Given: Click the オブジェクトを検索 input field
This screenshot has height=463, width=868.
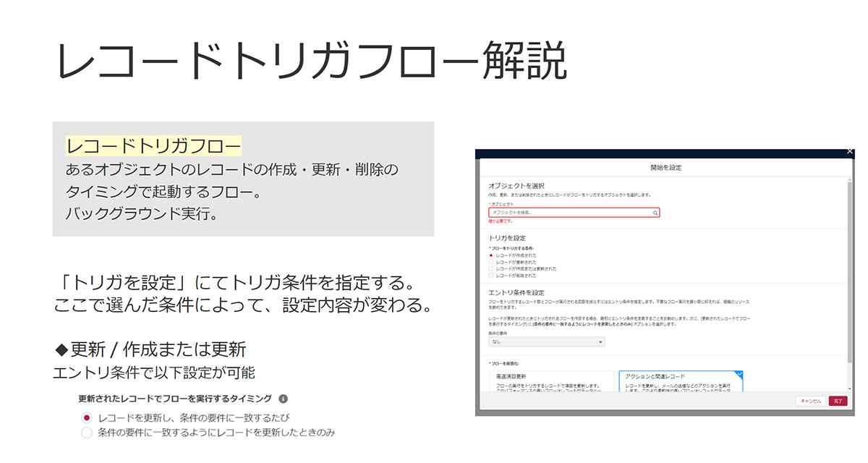Looking at the screenshot, I should (574, 213).
